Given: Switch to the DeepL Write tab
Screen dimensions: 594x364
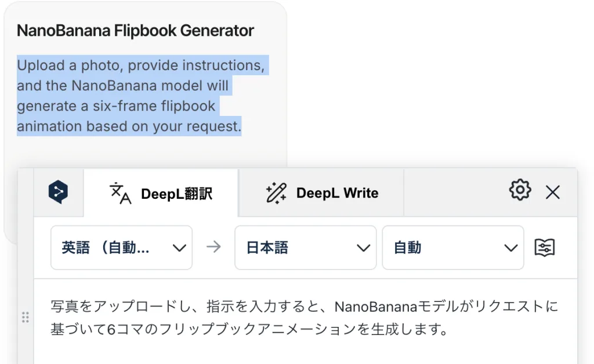Looking at the screenshot, I should (x=321, y=193).
